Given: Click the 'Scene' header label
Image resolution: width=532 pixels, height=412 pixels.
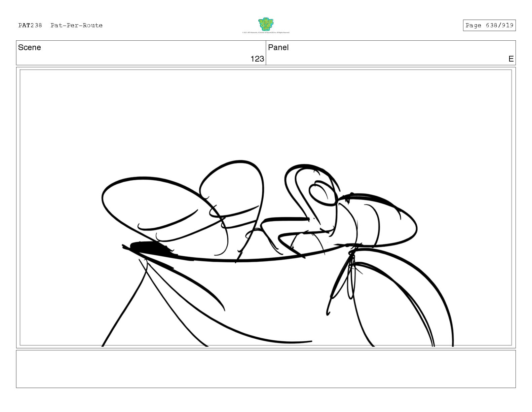Looking at the screenshot, I should (30, 47).
